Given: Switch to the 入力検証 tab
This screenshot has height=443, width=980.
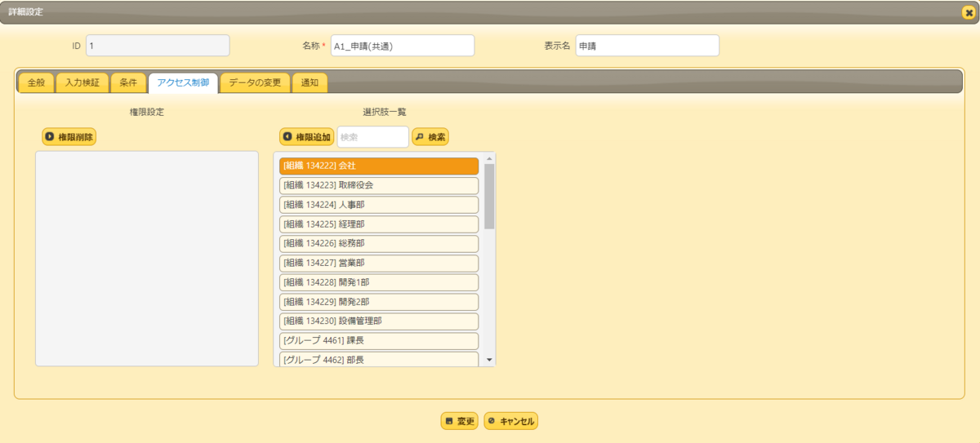Looking at the screenshot, I should 82,82.
